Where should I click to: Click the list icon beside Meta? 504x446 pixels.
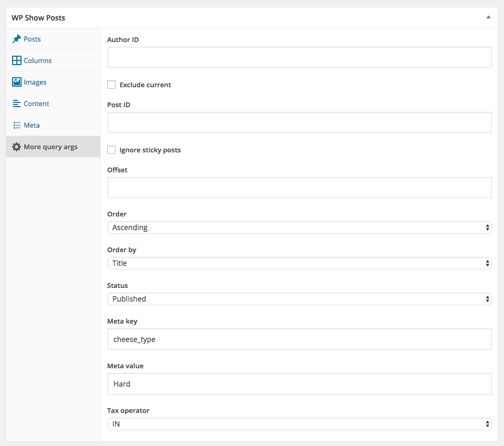tap(17, 125)
